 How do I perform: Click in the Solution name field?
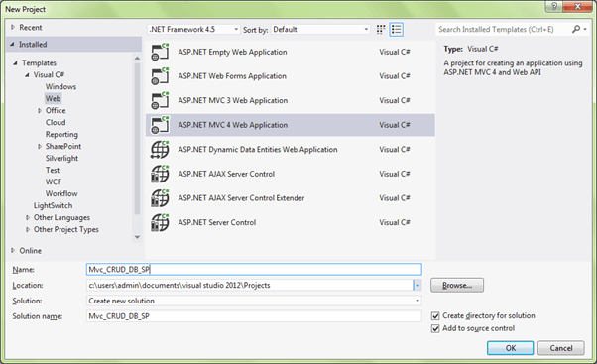254,316
